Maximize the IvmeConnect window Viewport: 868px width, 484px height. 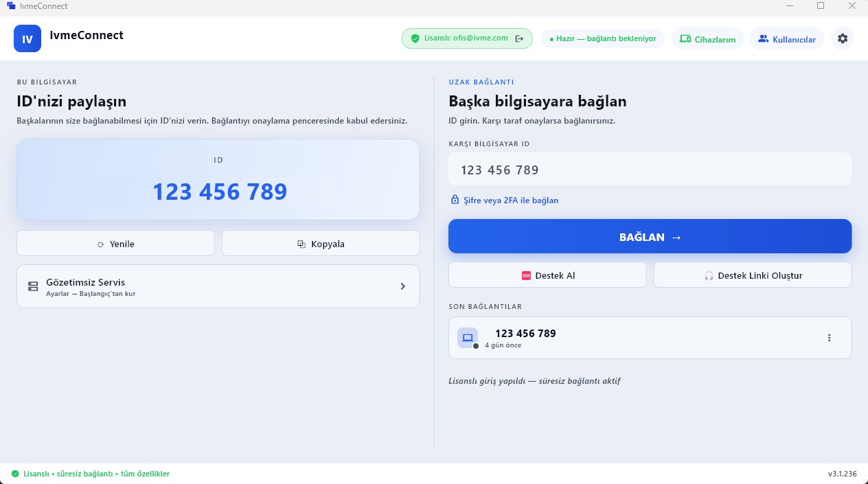(x=820, y=5)
